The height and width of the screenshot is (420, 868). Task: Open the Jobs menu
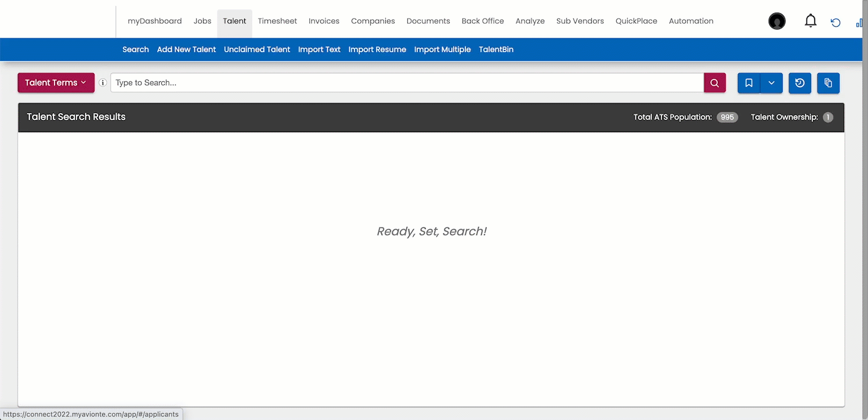tap(202, 21)
